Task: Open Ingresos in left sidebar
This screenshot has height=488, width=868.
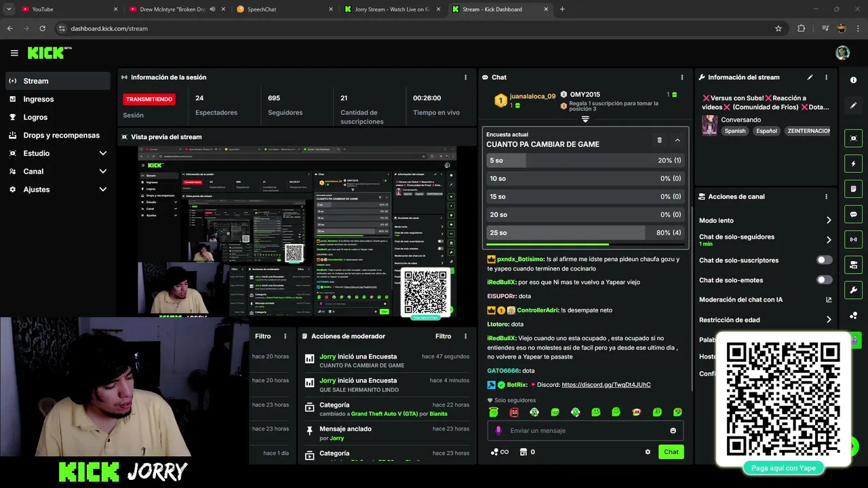Action: pos(58,99)
